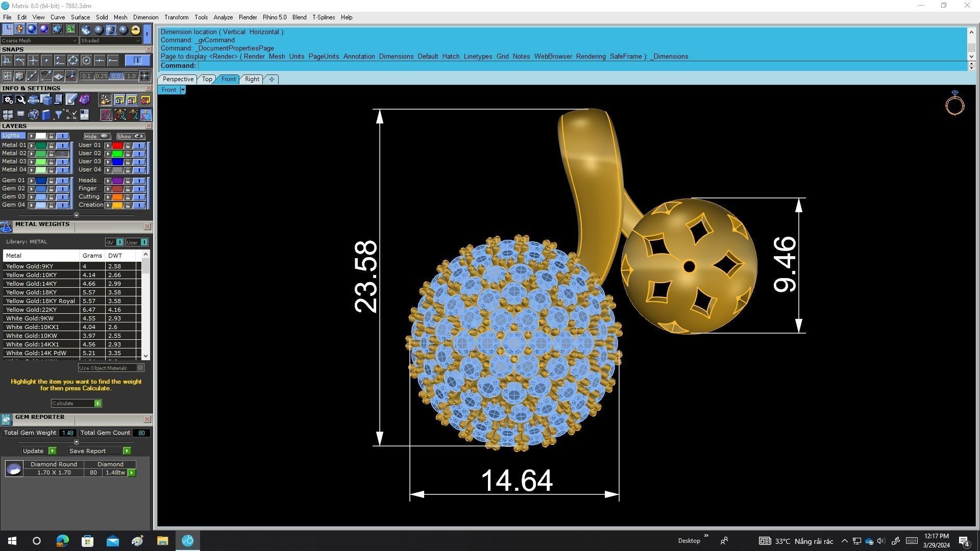Open the T-Splines menu

[x=324, y=17]
